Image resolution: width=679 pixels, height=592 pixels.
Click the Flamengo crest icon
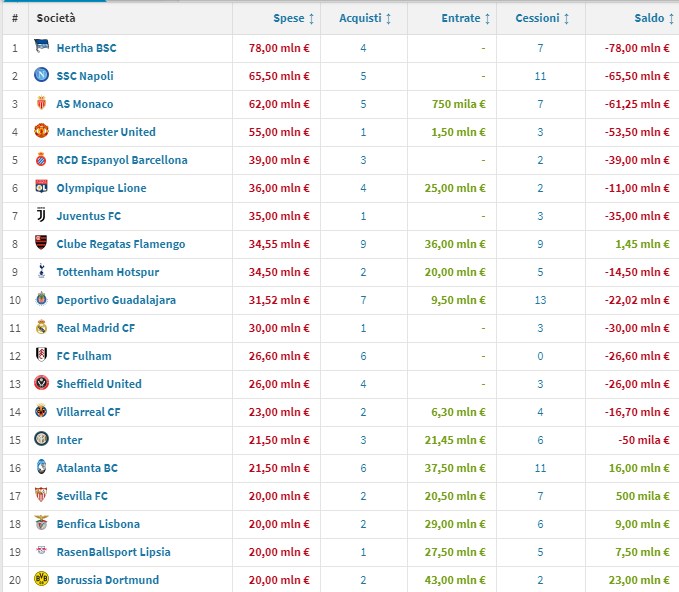click(x=42, y=243)
